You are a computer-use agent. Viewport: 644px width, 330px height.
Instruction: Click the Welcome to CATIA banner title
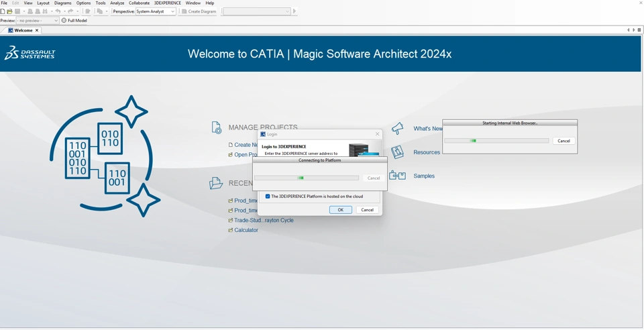tap(319, 54)
